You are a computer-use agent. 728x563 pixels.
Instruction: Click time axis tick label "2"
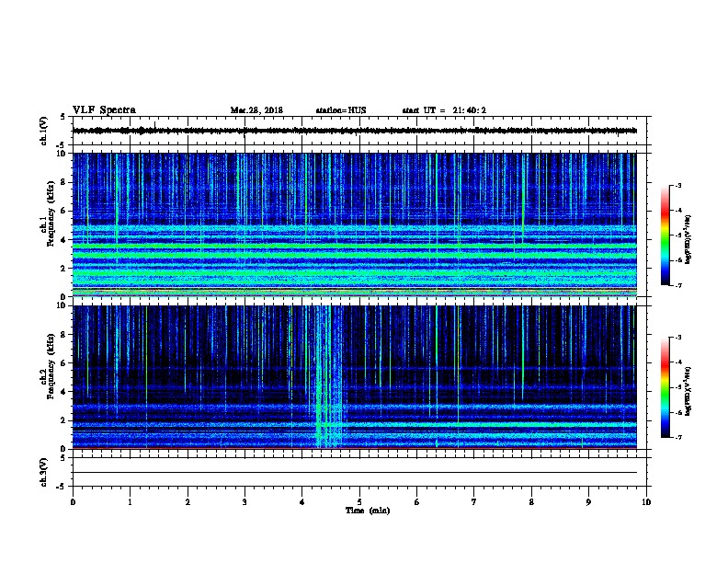point(188,502)
